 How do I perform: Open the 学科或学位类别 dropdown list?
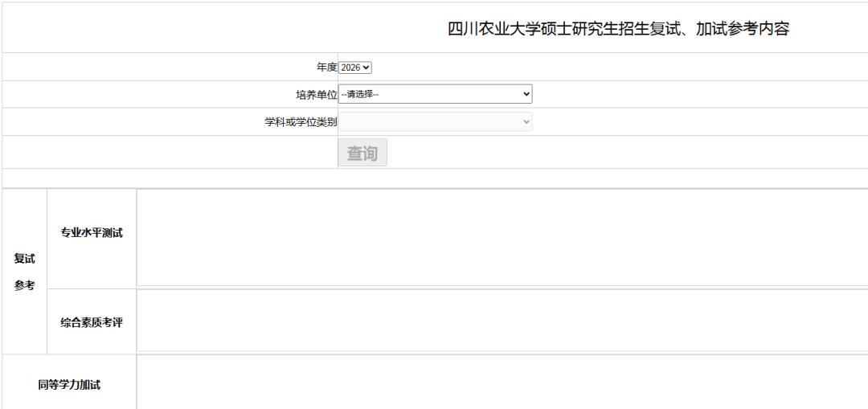(434, 122)
